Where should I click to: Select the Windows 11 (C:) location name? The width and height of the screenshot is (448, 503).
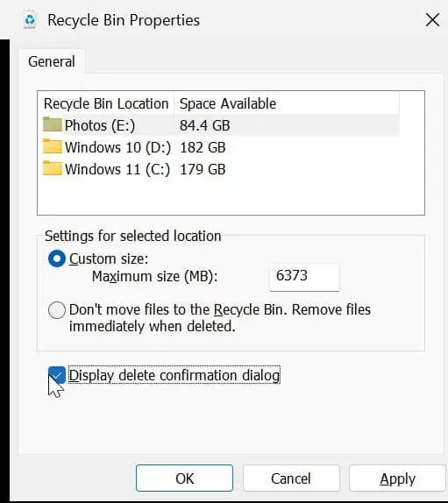click(x=117, y=169)
